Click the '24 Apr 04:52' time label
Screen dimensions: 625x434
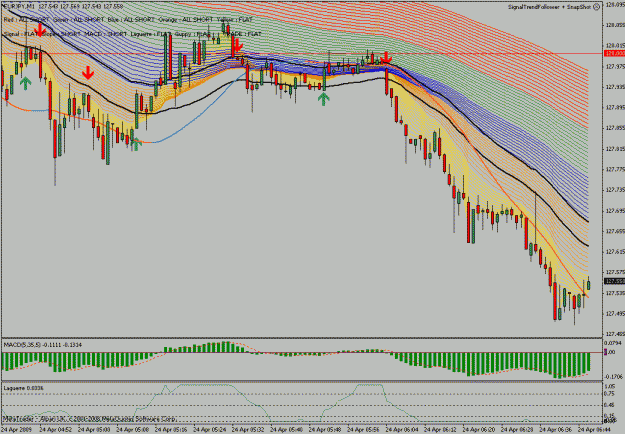(55, 429)
